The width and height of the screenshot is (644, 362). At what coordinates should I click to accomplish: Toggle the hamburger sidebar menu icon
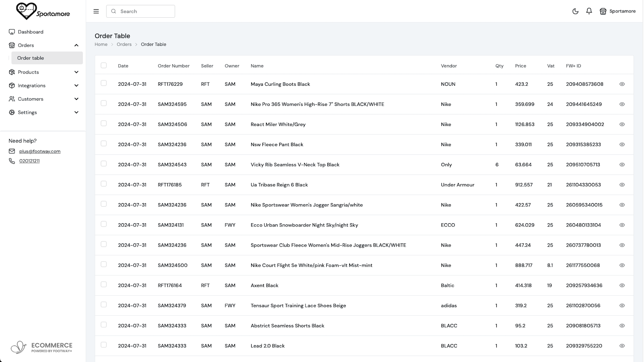pos(96,11)
